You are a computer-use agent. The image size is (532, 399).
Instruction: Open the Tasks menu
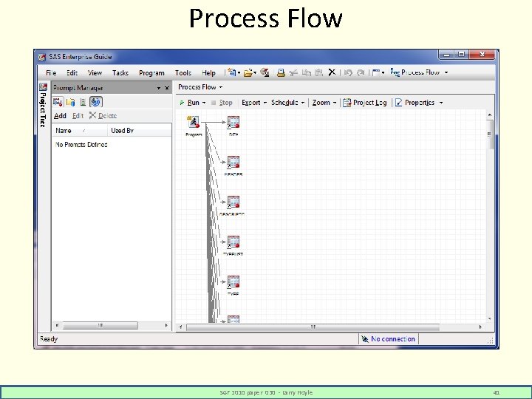pyautogui.click(x=120, y=73)
